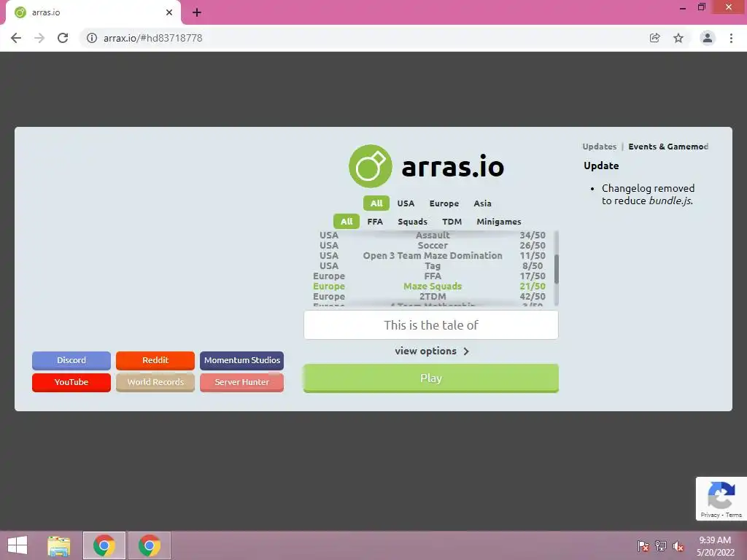This screenshot has height=560, width=747.
Task: Open network tray icon
Action: [x=661, y=545]
